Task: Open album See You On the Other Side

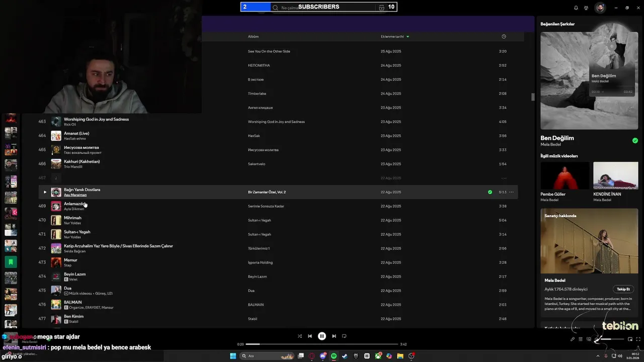Action: click(269, 51)
